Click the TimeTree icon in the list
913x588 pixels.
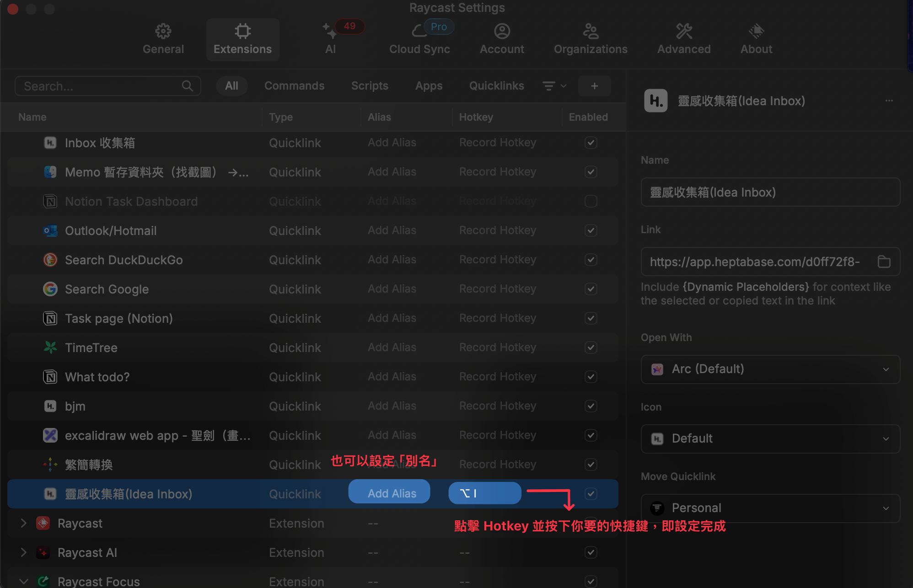[50, 347]
